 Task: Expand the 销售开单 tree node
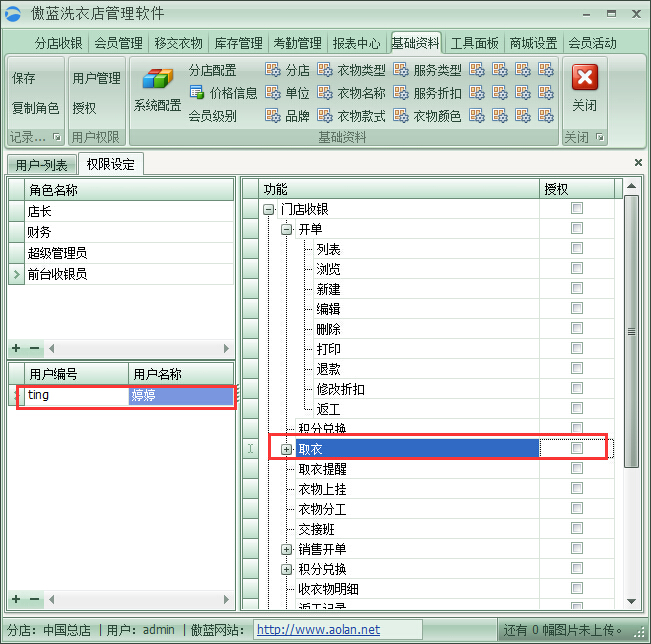[x=287, y=549]
